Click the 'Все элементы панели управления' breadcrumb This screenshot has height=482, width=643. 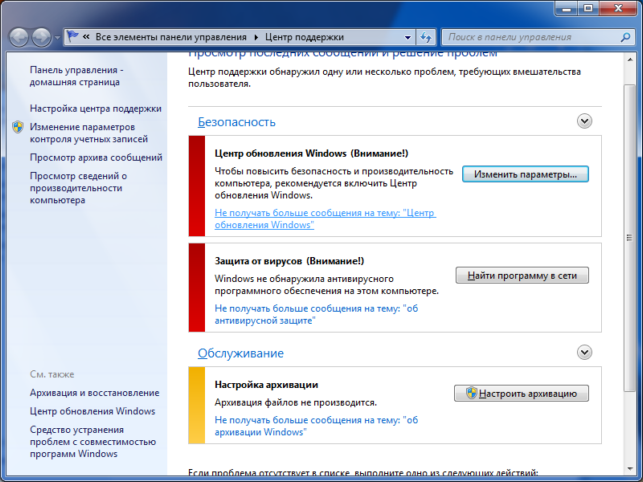tap(171, 37)
